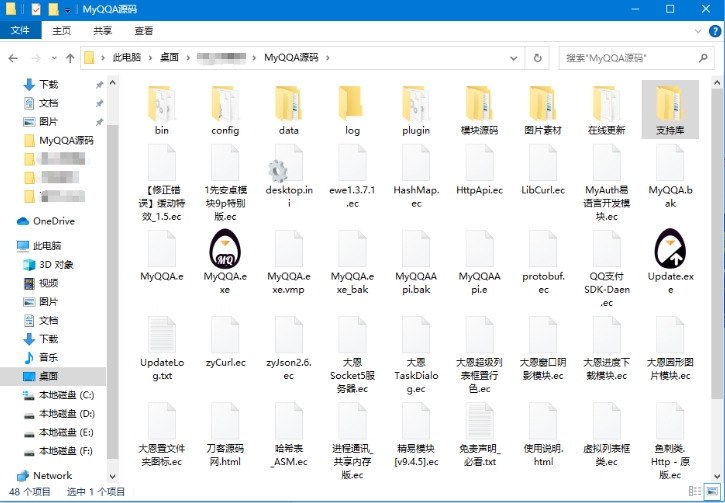The width and height of the screenshot is (725, 503).
Task: Select the desktop.ini gear file
Action: pyautogui.click(x=289, y=176)
